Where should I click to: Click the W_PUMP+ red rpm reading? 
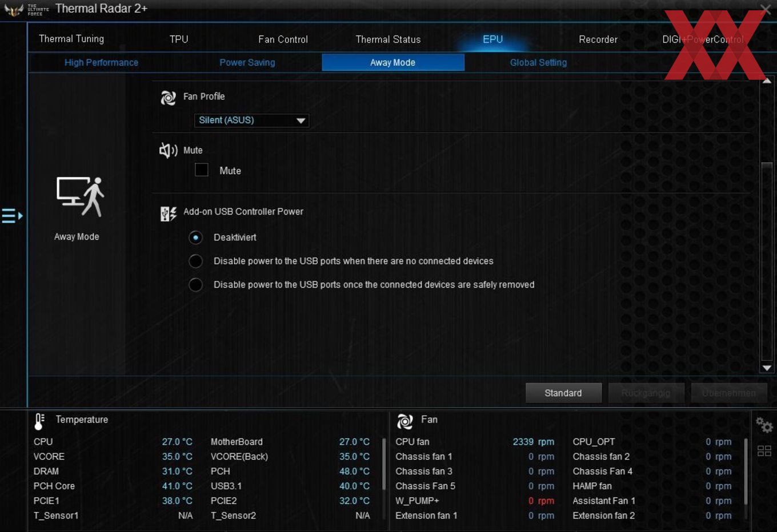(541, 501)
